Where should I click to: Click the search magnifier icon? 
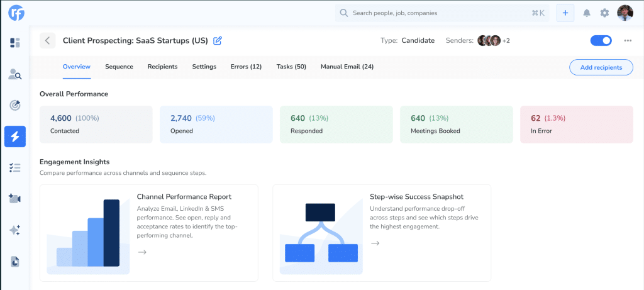344,13
